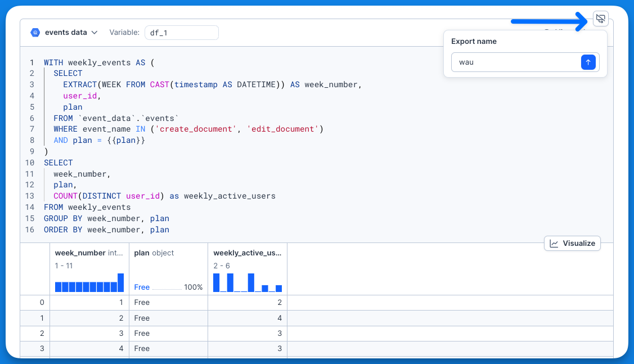Open the events data source dropdown
634x364 pixels.
tap(71, 33)
